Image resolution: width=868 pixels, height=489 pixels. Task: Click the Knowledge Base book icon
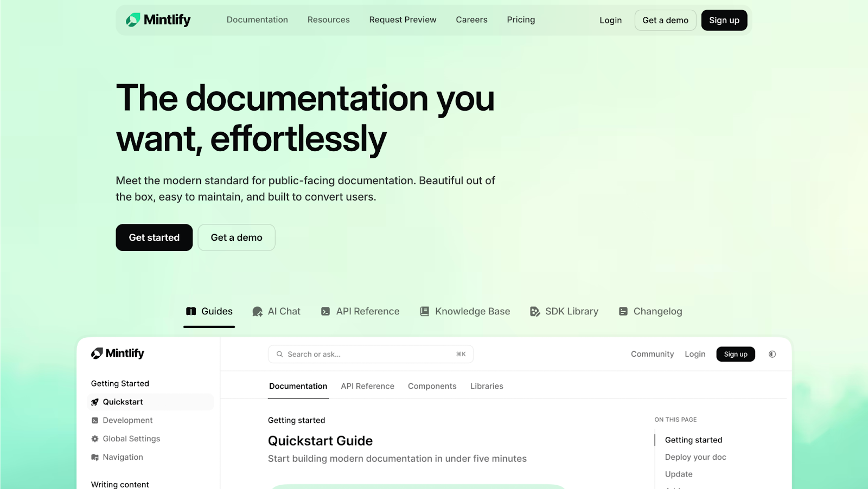click(x=425, y=311)
